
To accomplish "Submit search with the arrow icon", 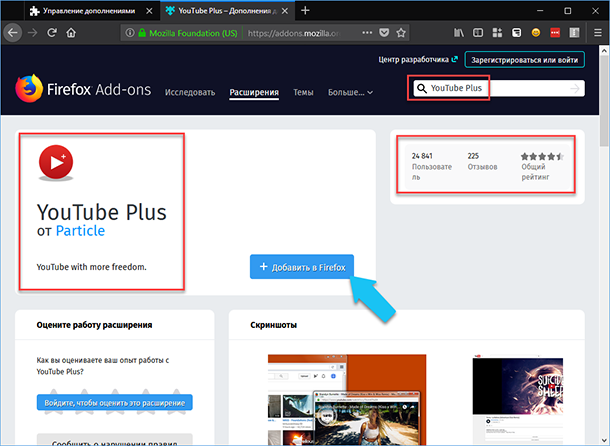I will (x=575, y=89).
